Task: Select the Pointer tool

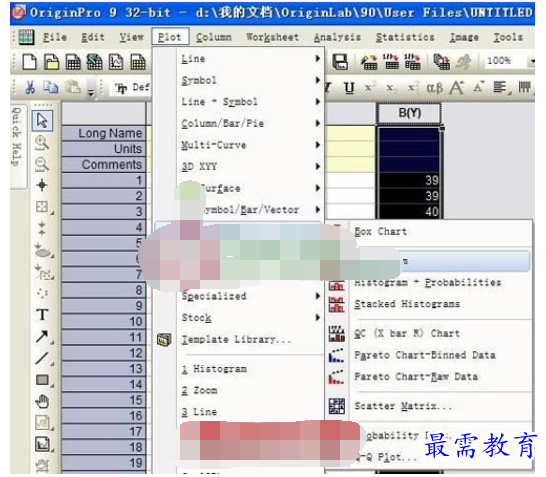Action: (42, 120)
